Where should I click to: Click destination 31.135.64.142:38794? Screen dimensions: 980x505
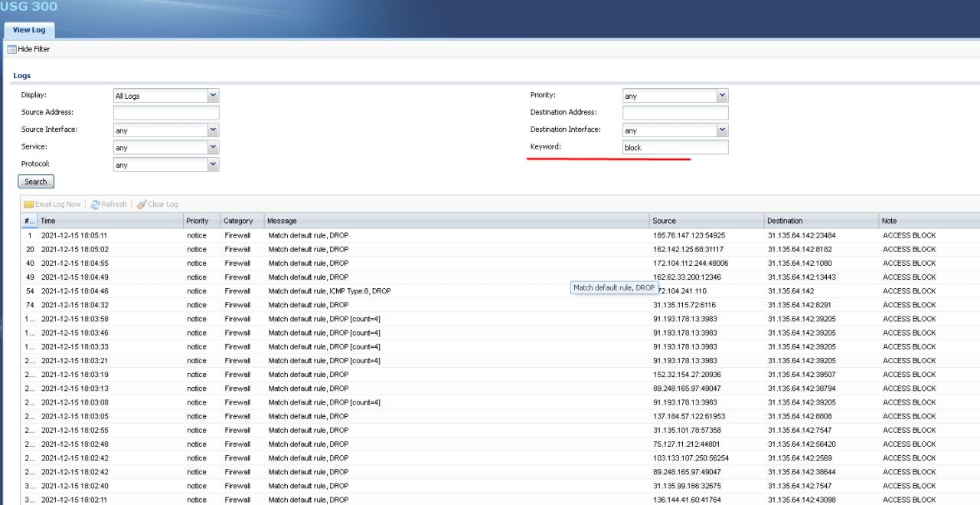point(802,389)
